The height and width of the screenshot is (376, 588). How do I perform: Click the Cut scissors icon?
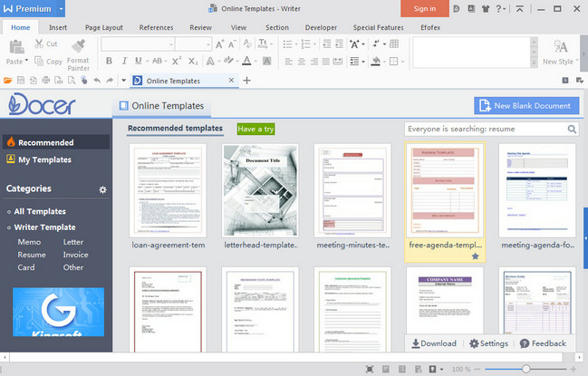pos(39,43)
